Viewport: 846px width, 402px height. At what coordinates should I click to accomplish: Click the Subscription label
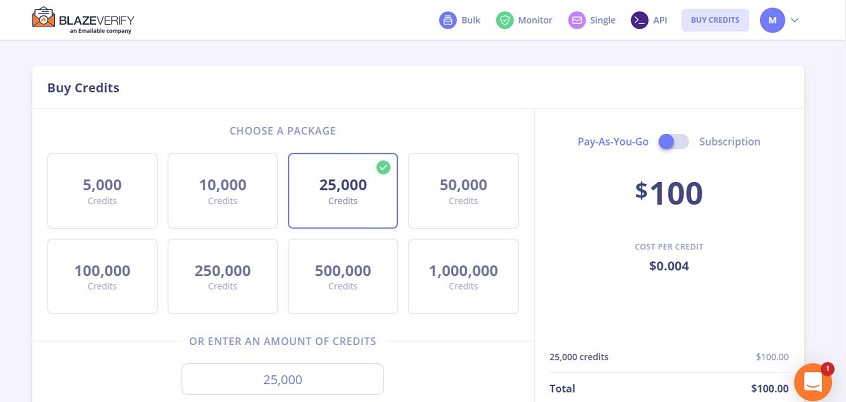click(729, 142)
